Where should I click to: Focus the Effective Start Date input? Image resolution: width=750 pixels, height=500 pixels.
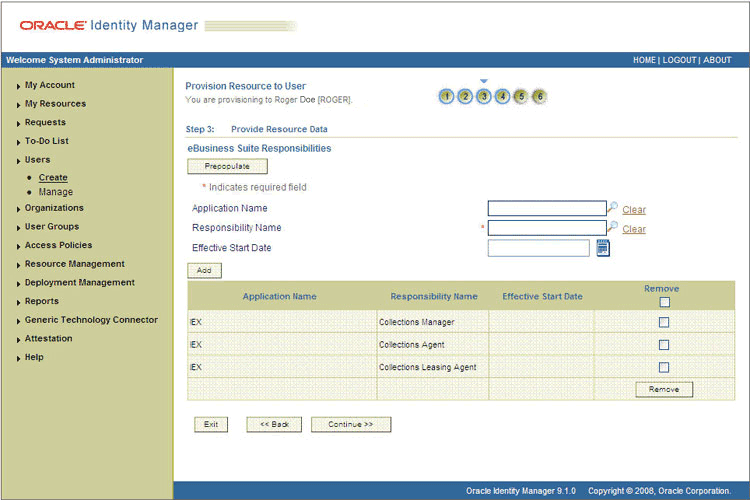539,248
